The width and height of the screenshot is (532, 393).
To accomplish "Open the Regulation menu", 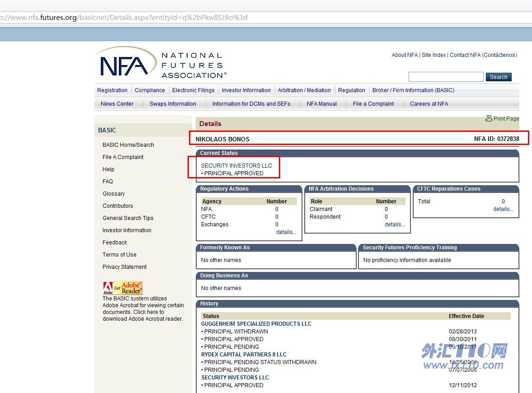I will [x=352, y=90].
